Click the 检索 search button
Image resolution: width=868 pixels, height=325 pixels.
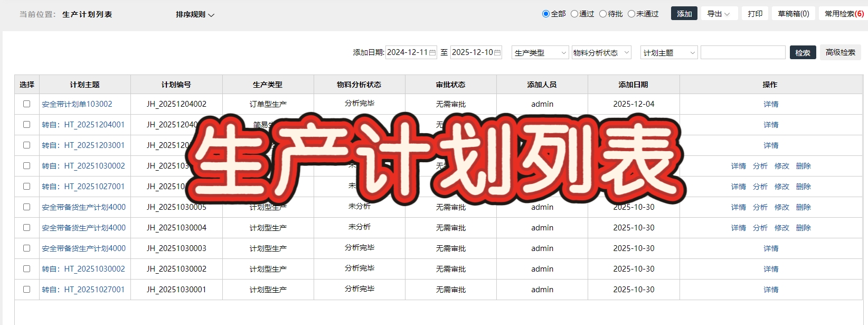(803, 53)
